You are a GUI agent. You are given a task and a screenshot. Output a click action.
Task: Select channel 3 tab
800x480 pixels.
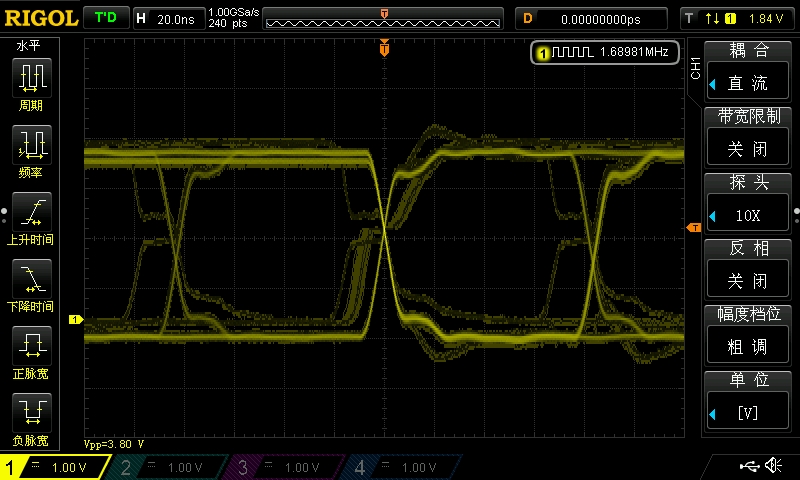coord(283,467)
